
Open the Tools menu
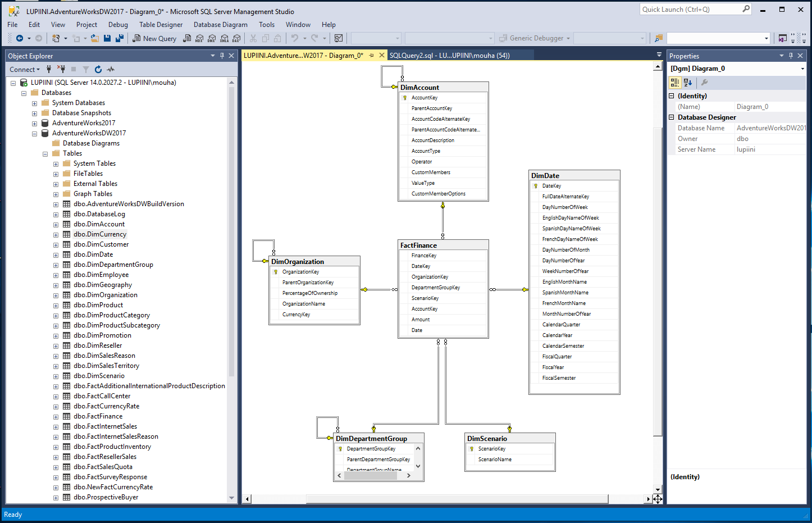tap(267, 25)
